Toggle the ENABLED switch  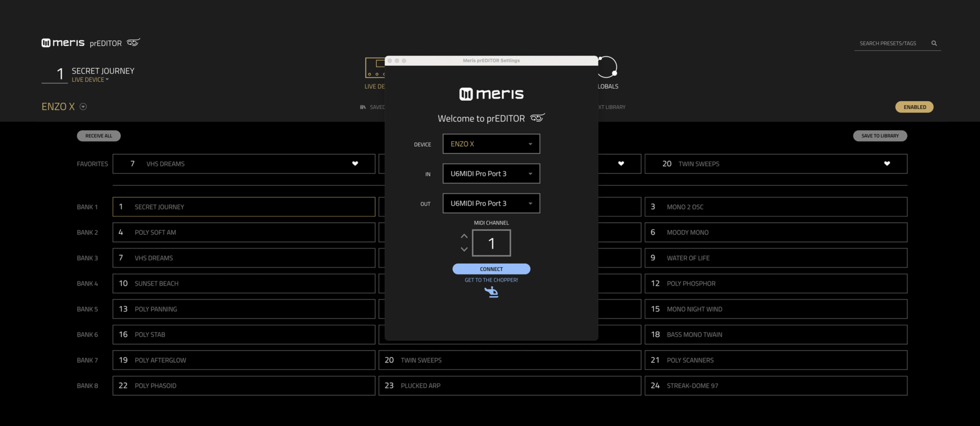914,107
